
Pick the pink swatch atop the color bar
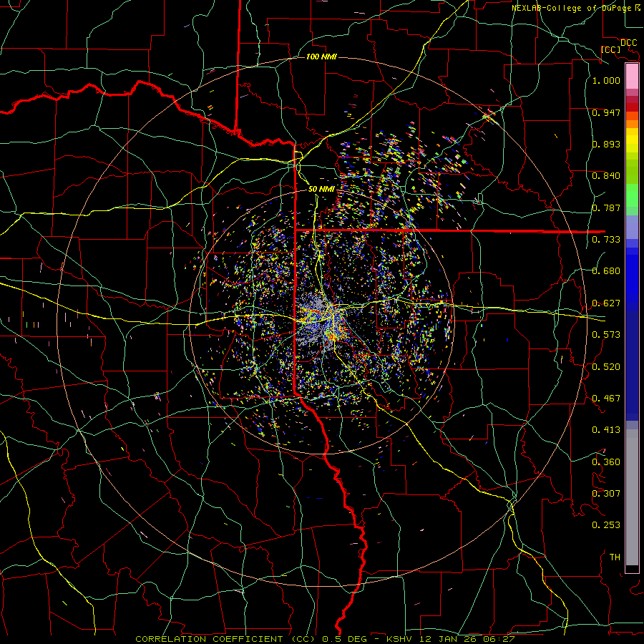point(632,77)
